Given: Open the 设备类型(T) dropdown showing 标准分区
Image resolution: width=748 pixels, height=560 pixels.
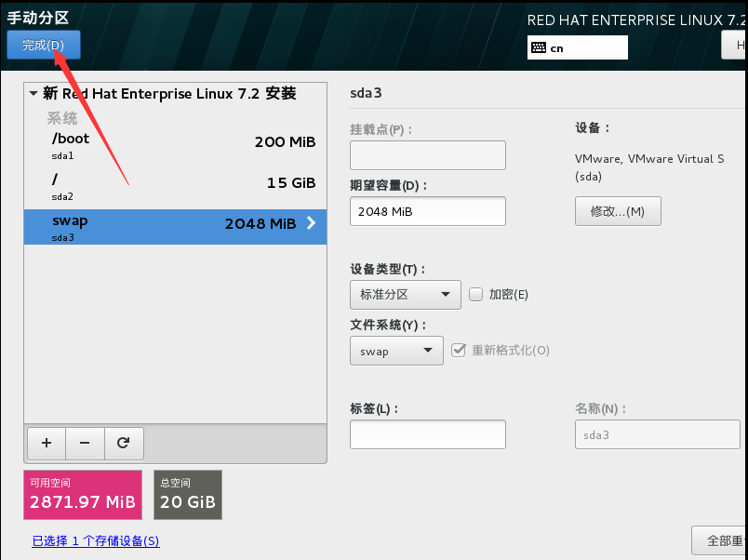Looking at the screenshot, I should tap(405, 295).
